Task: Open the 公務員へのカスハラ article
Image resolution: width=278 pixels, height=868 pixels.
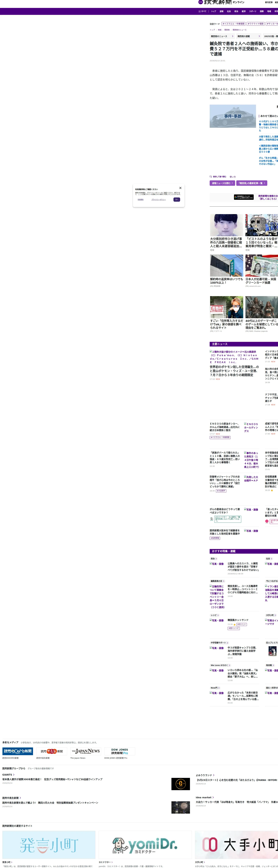Action: tap(243, 567)
